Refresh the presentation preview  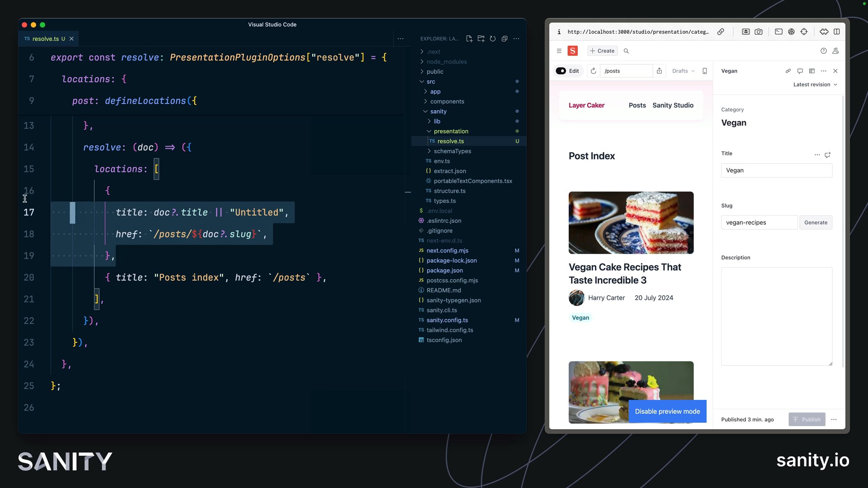coord(593,71)
